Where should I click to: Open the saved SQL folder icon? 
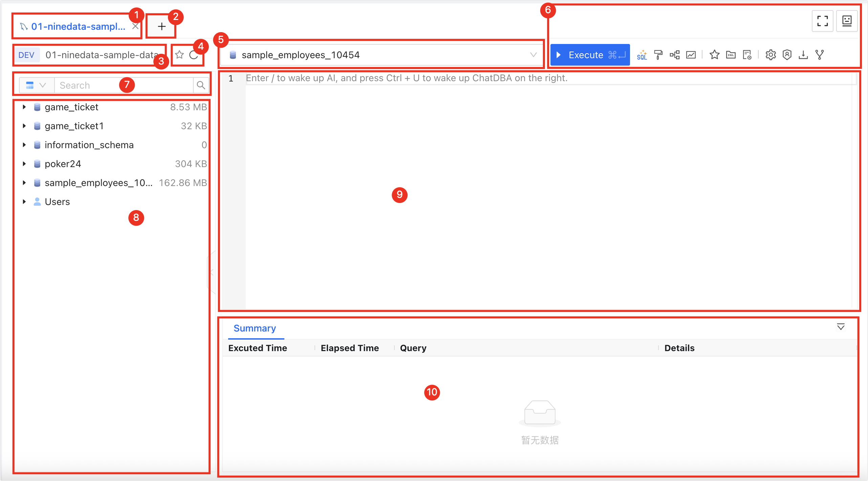[731, 55]
